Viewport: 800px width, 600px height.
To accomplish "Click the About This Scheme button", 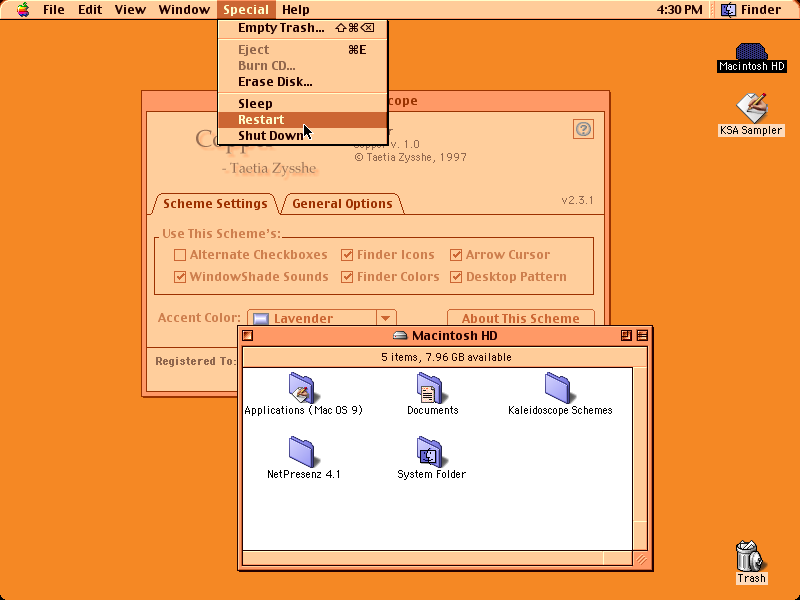I will coord(521,318).
